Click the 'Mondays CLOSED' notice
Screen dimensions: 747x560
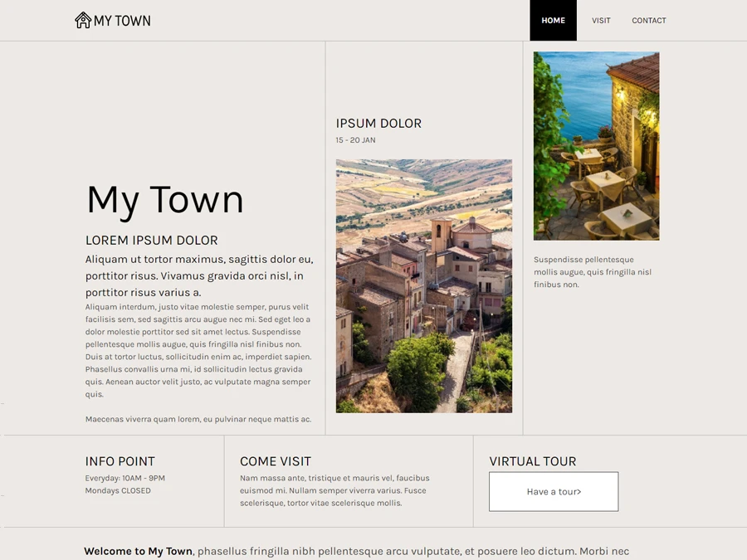pos(118,490)
